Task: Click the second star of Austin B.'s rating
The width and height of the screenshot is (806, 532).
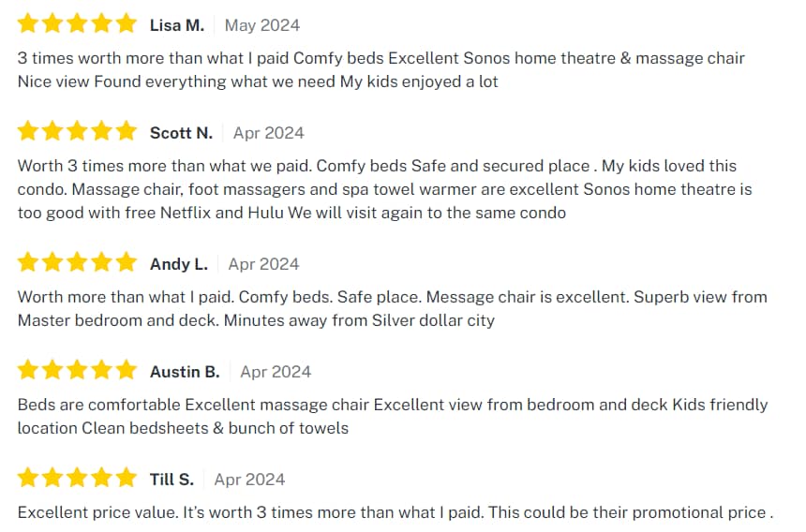Action: (52, 371)
